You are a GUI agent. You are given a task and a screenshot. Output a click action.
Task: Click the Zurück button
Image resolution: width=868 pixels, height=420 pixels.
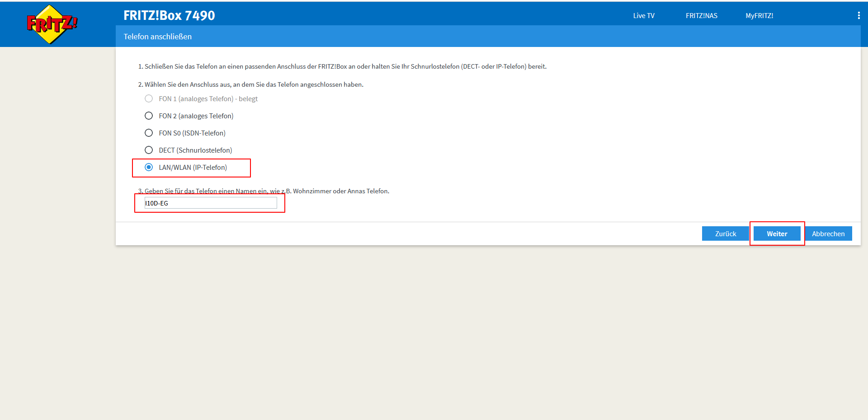click(726, 233)
